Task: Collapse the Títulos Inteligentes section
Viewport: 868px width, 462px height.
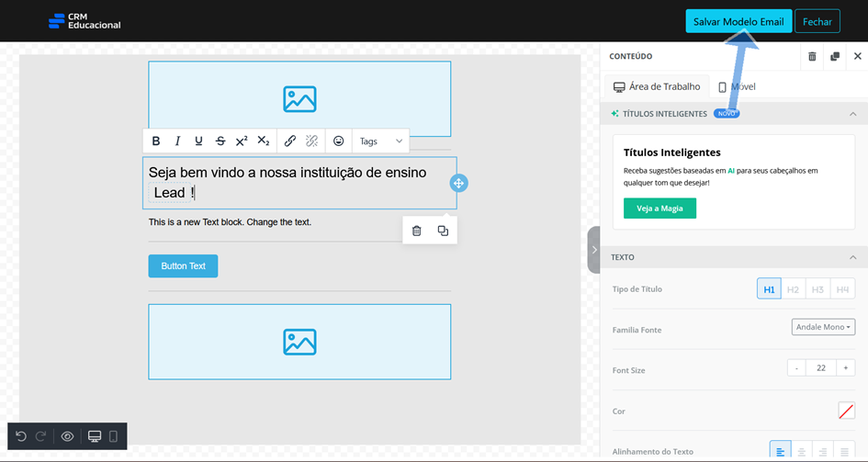Action: 853,114
